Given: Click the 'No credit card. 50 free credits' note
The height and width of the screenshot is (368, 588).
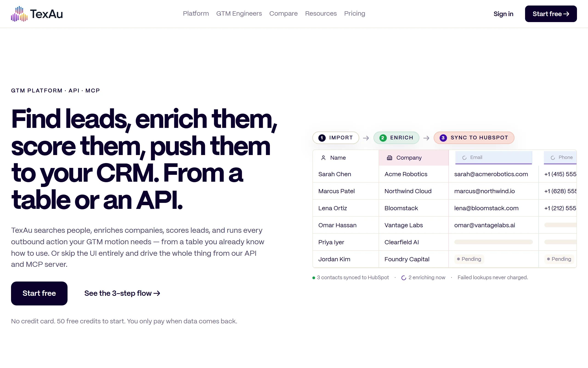Looking at the screenshot, I should point(124,321).
